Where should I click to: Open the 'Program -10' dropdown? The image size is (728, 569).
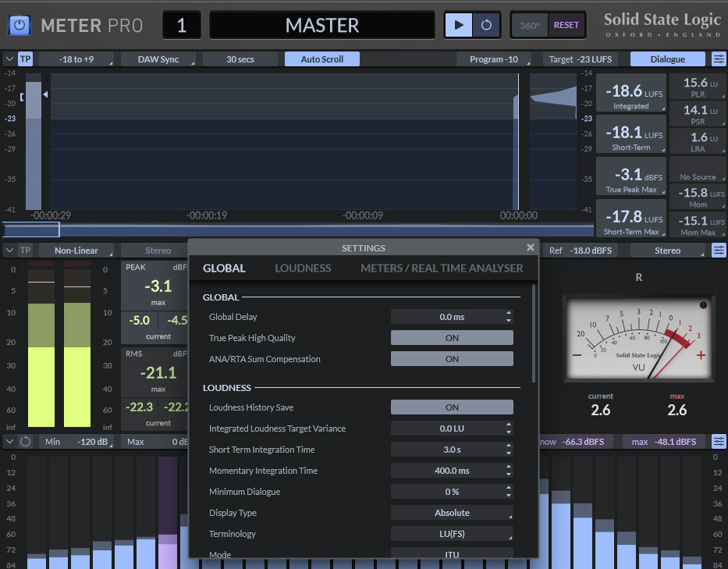(x=494, y=59)
